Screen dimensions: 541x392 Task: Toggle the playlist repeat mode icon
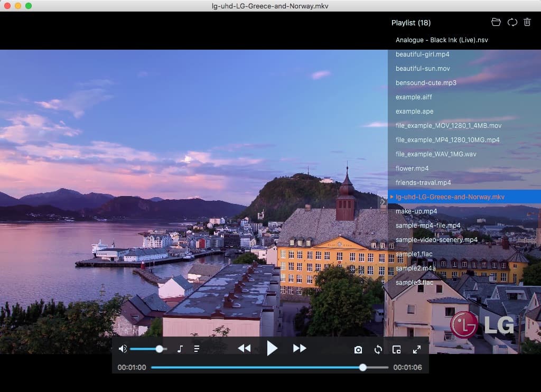tap(511, 22)
